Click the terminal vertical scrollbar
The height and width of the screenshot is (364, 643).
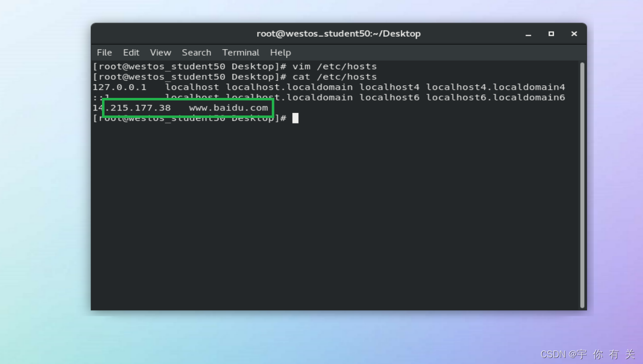pos(582,185)
